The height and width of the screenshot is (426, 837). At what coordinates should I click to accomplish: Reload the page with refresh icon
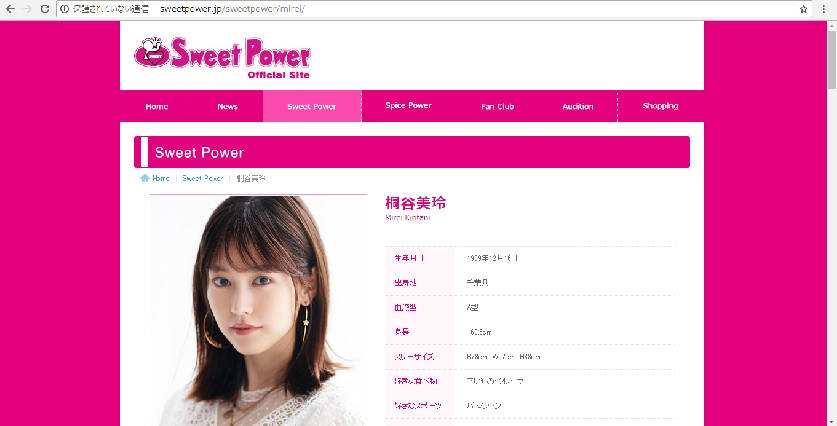pos(45,9)
